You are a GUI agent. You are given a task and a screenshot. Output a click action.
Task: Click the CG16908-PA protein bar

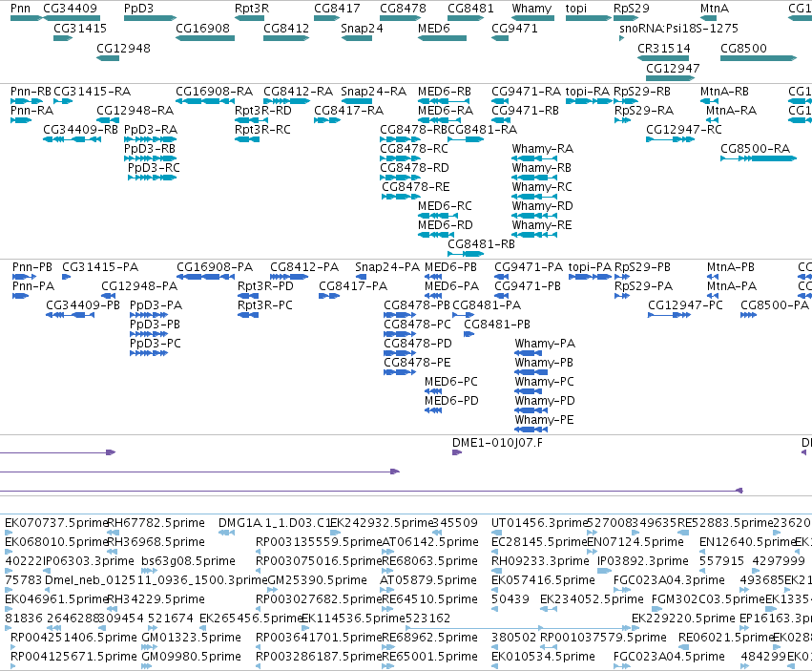click(205, 277)
